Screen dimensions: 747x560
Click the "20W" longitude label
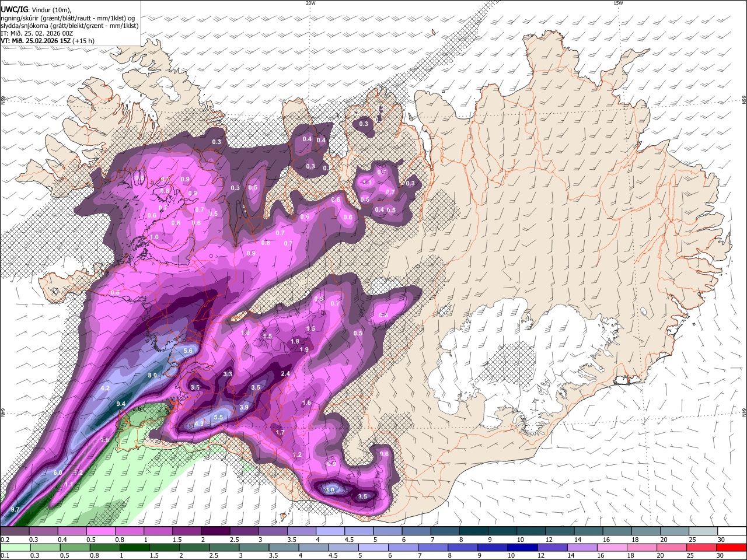[310, 3]
